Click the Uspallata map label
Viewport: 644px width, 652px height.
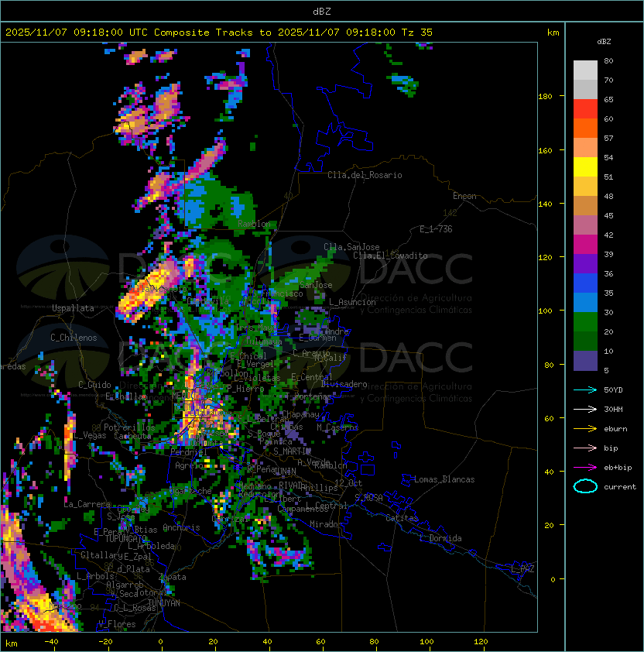coord(73,308)
